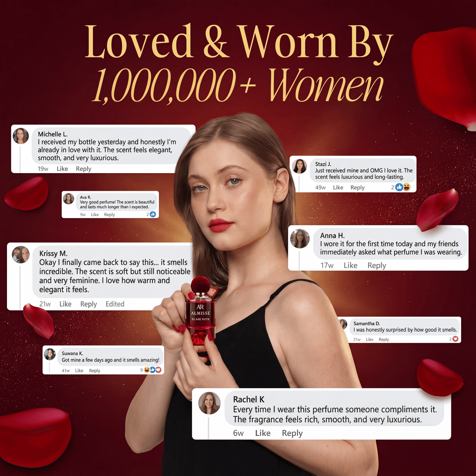Like Anna H.'s comment

(x=350, y=265)
